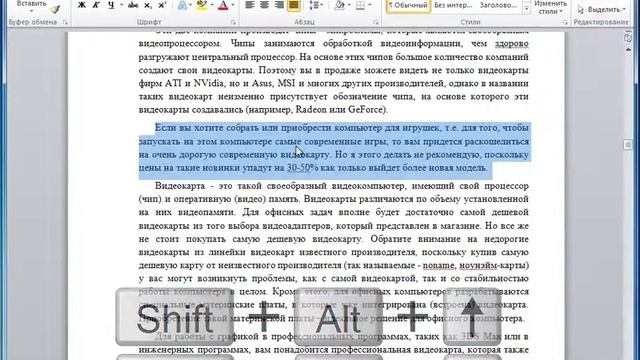
Task: Click the vertical scrollbar thumb
Action: (x=628, y=144)
